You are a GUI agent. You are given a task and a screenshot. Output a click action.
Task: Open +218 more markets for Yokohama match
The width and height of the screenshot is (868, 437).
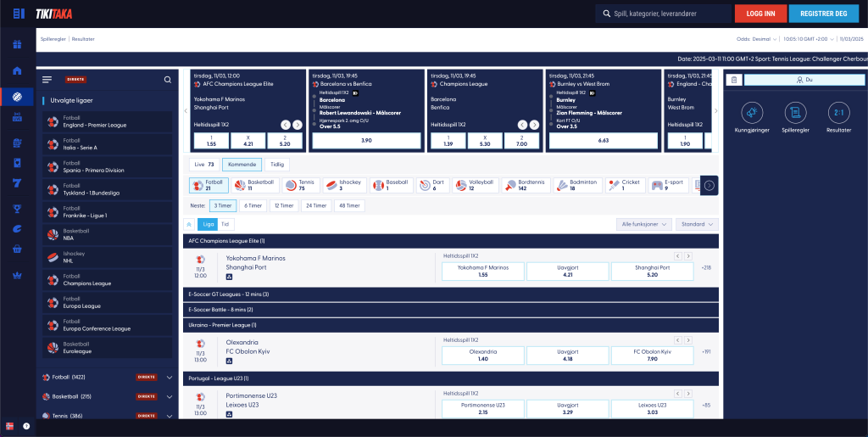(x=706, y=267)
